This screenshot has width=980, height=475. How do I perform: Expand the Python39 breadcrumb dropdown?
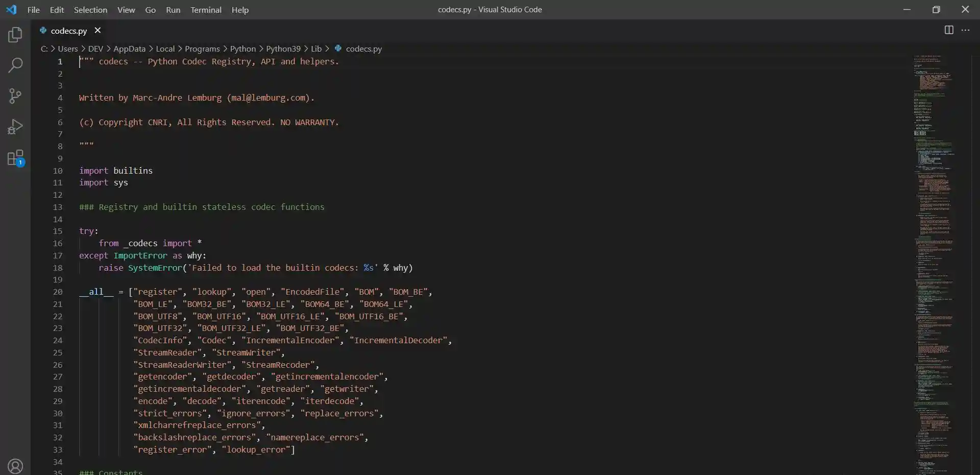coord(284,49)
